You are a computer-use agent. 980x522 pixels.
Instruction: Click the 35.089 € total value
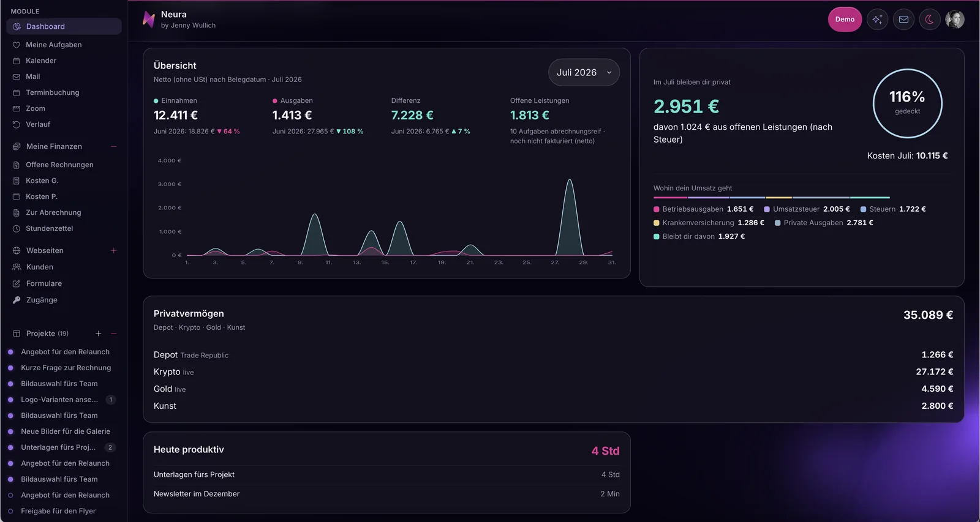click(928, 315)
